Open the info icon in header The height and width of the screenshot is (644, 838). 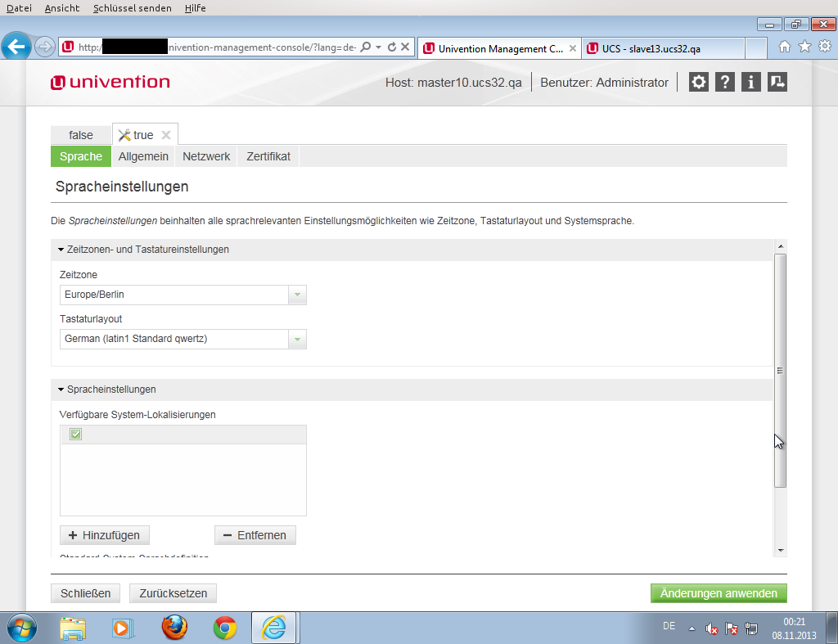[750, 82]
